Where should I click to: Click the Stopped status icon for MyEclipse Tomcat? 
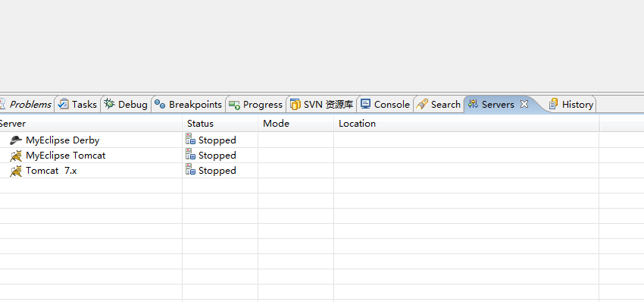click(191, 155)
